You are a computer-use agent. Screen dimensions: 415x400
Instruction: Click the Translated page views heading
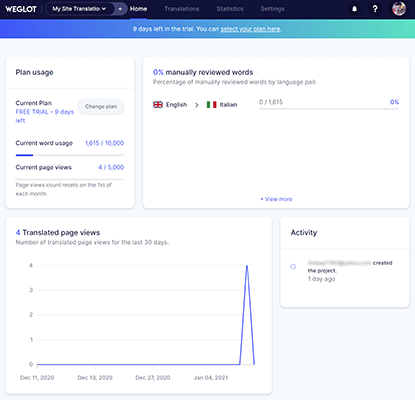tap(58, 232)
